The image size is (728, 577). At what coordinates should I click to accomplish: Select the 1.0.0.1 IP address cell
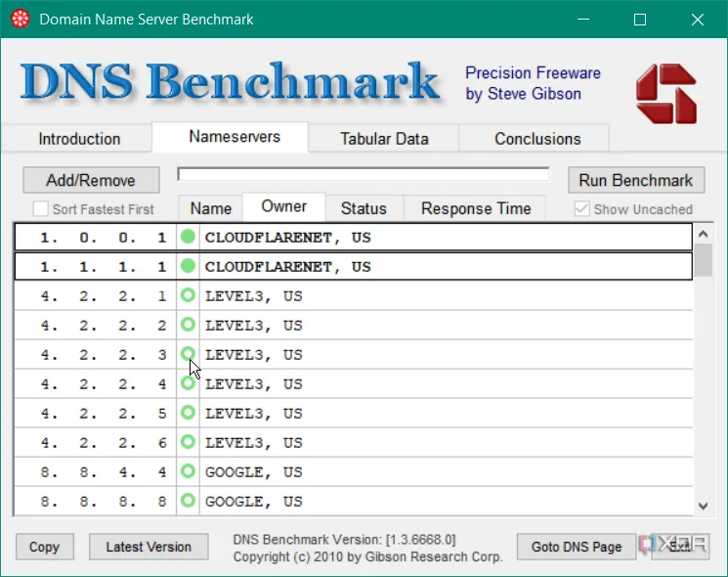pyautogui.click(x=96, y=238)
